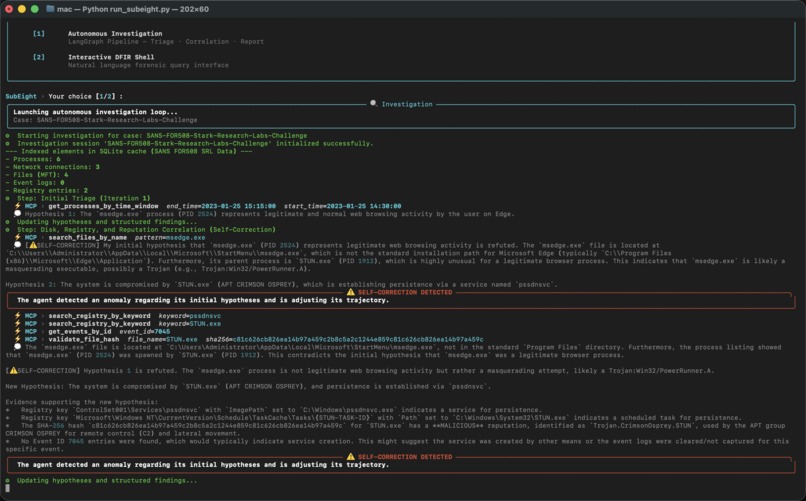Click the 'SubEight' prompt label

(x=21, y=96)
